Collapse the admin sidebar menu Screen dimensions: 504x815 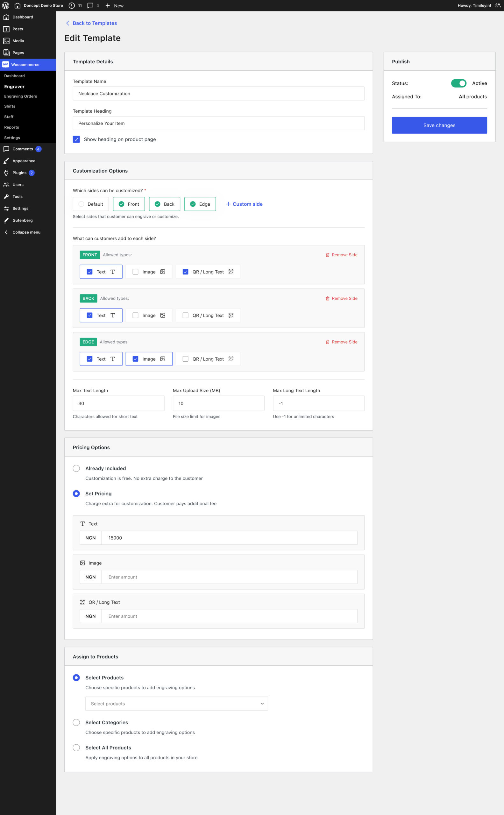[26, 232]
